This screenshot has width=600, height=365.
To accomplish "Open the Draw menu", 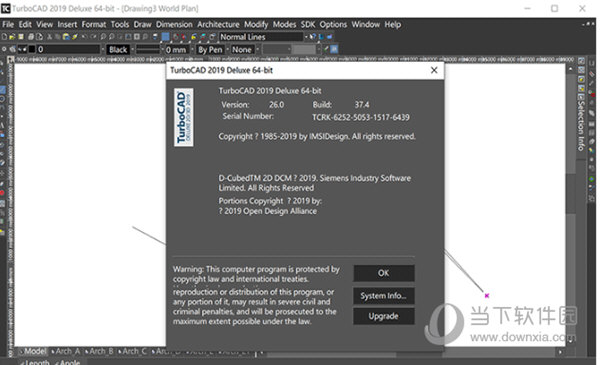I will point(142,24).
